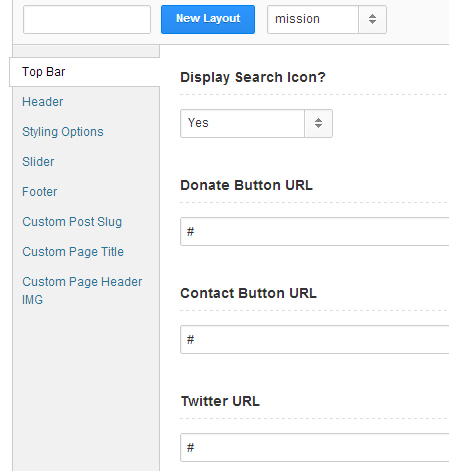Viewport: 449px width, 471px height.
Task: Click the Twitter URL heading label
Action: 220,401
